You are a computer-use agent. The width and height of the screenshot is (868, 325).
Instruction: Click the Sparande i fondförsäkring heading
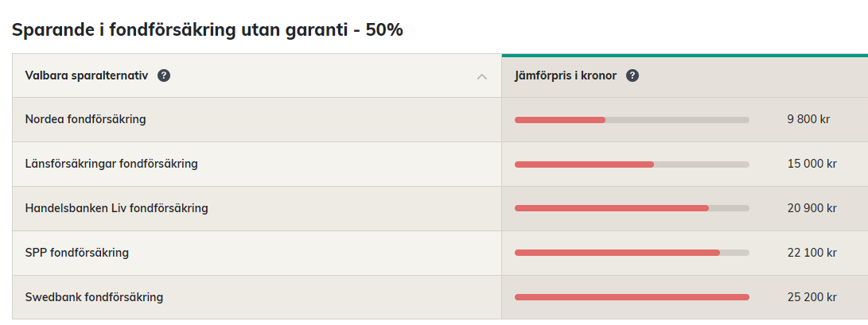click(x=207, y=30)
